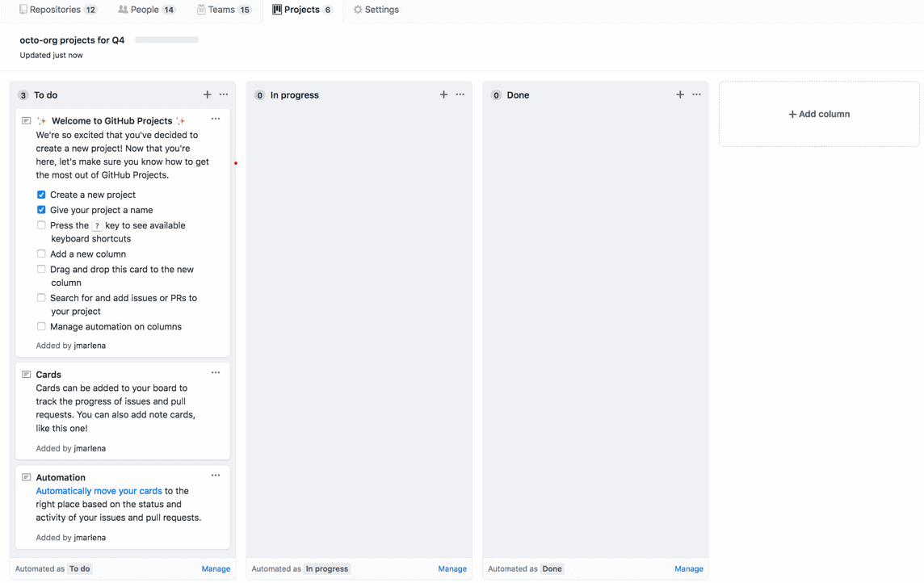
Task: Check Search for and add issues task
Action: coord(41,298)
